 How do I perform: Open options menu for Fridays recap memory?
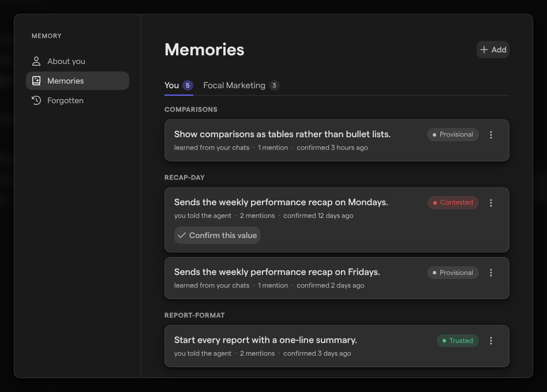click(491, 273)
